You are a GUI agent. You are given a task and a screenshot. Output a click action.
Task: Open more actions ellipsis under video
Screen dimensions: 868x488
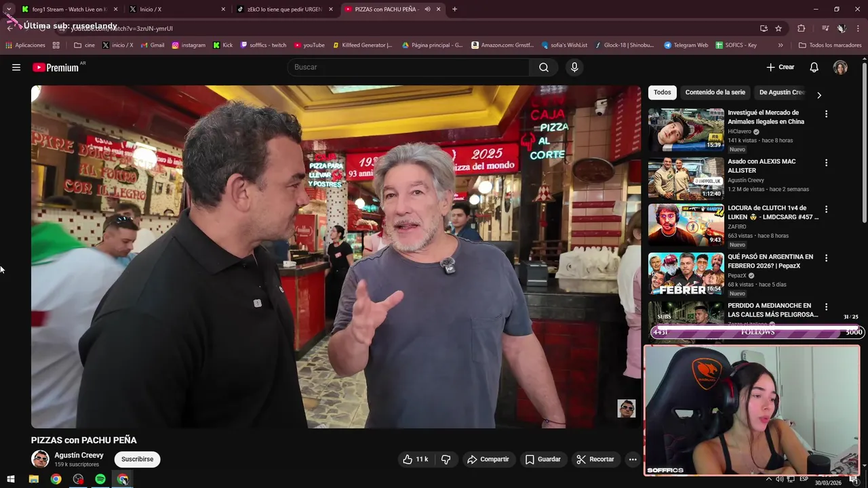pyautogui.click(x=633, y=459)
